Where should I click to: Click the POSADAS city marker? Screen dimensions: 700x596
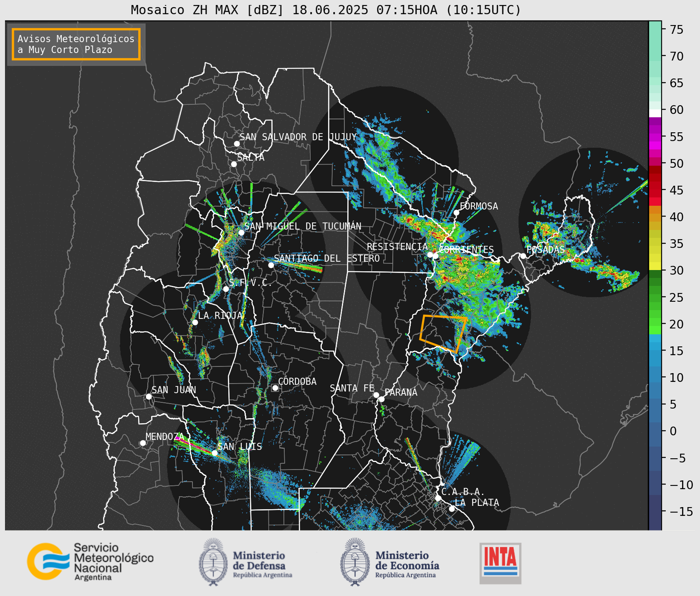tap(523, 256)
